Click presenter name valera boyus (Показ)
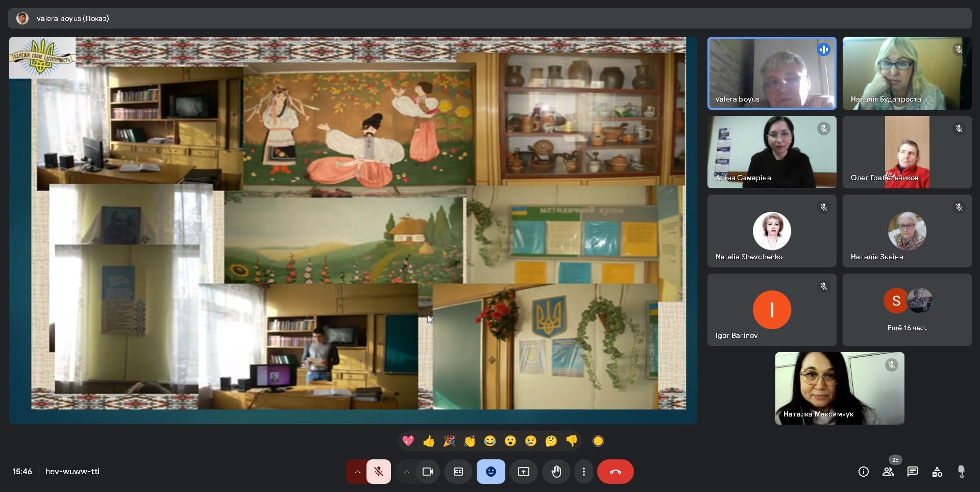Viewport: 980px width, 492px height. click(x=73, y=18)
